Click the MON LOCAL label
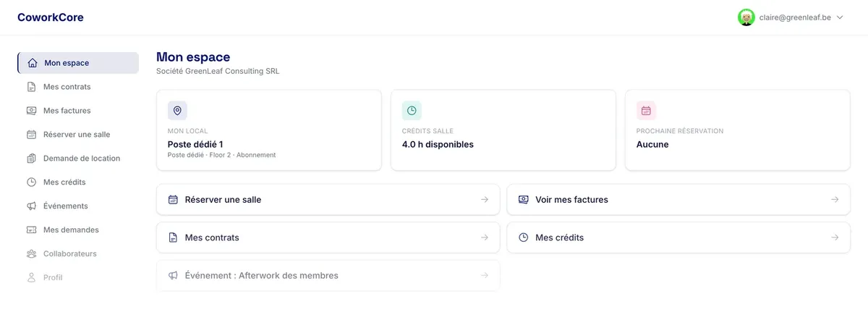Viewport: 868px width, 336px height. pos(187,131)
